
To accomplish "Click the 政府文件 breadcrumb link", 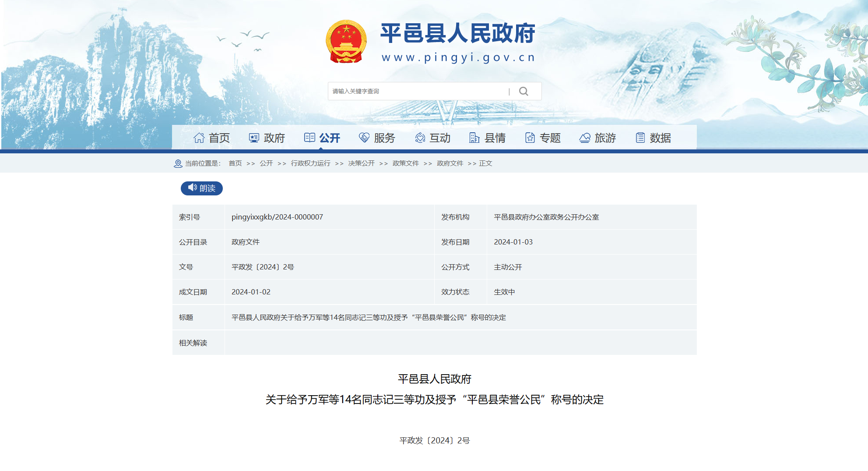I will point(450,163).
